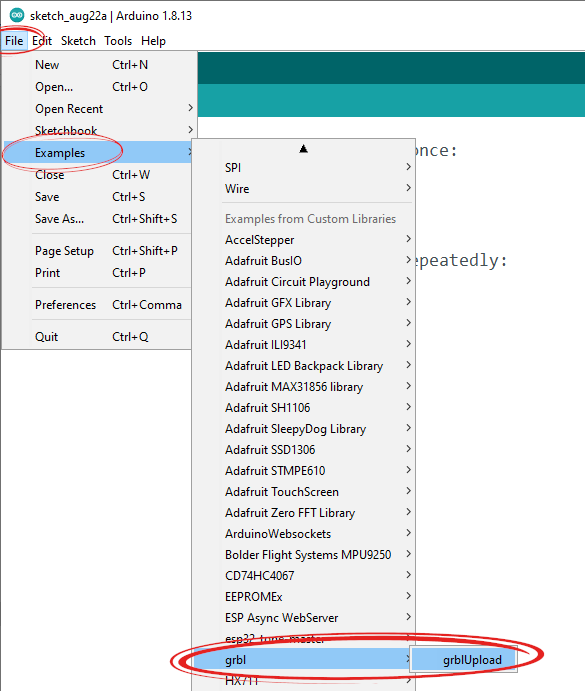Click the Arduino logo icon in title bar

tap(17, 15)
